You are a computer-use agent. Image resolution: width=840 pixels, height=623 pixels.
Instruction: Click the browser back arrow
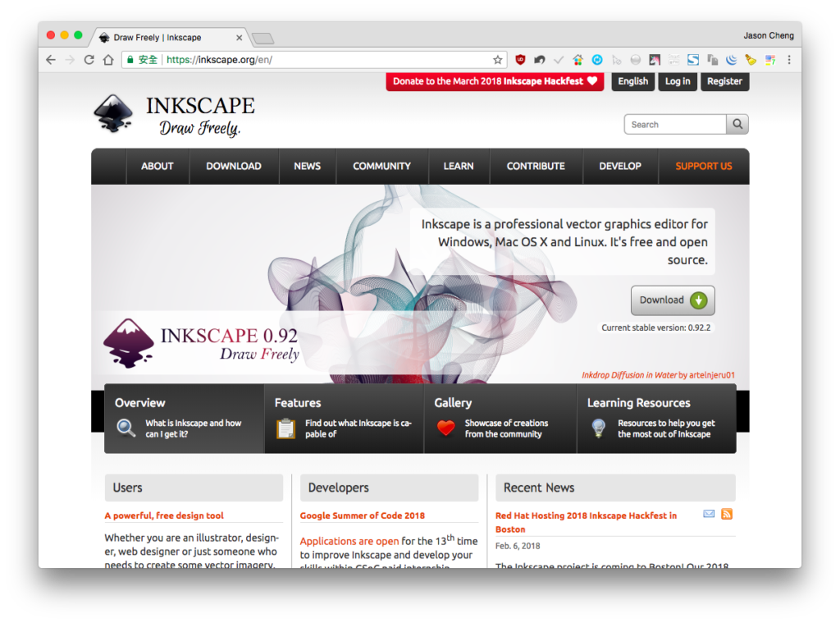pos(51,60)
